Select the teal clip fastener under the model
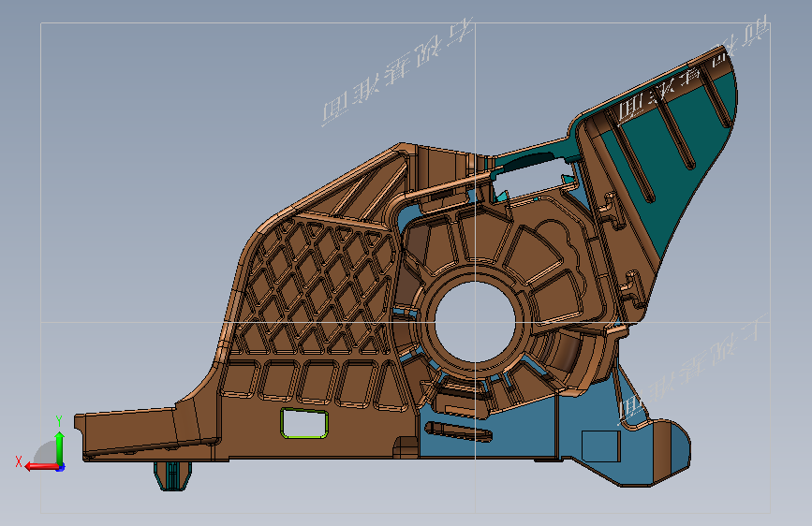The width and height of the screenshot is (812, 526). 173,475
